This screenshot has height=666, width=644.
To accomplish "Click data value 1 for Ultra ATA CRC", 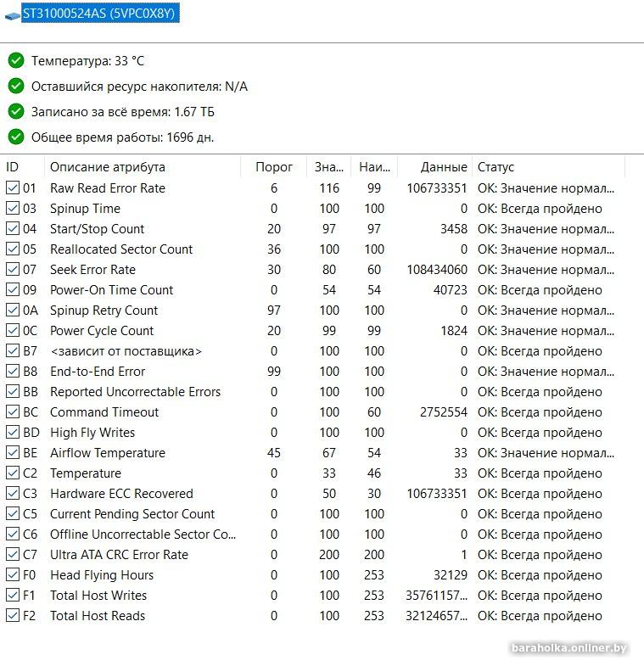I will pos(464,555).
